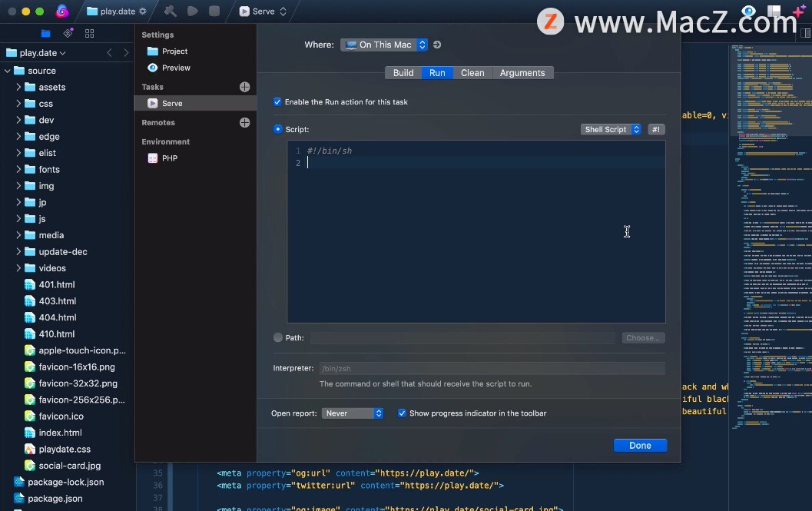Open package-lock.json file
Screen dimensions: 812x511
pyautogui.click(x=58, y=482)
